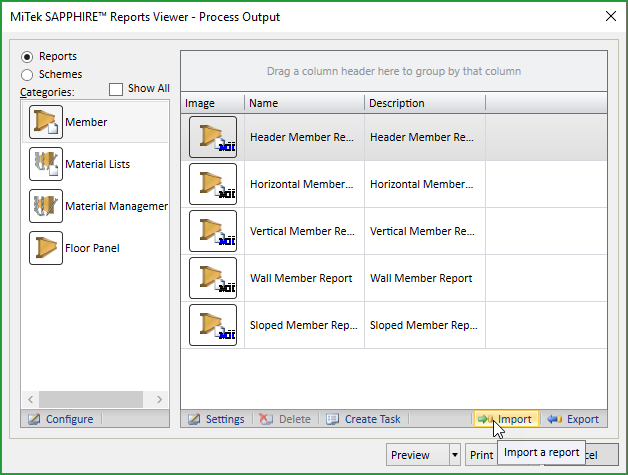Click the Header Member Report thumbnail icon

pyautogui.click(x=213, y=137)
